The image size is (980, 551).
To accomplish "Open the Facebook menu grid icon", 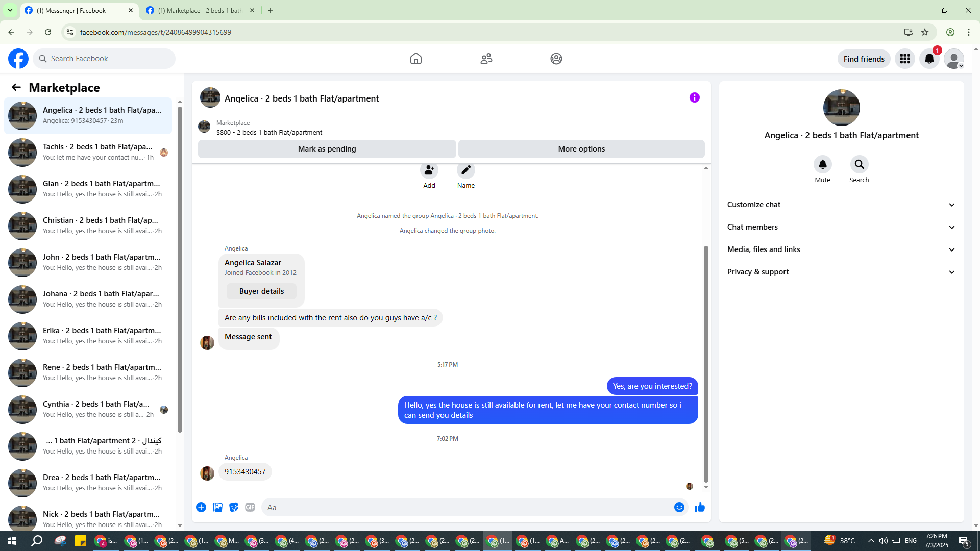I will (904, 59).
